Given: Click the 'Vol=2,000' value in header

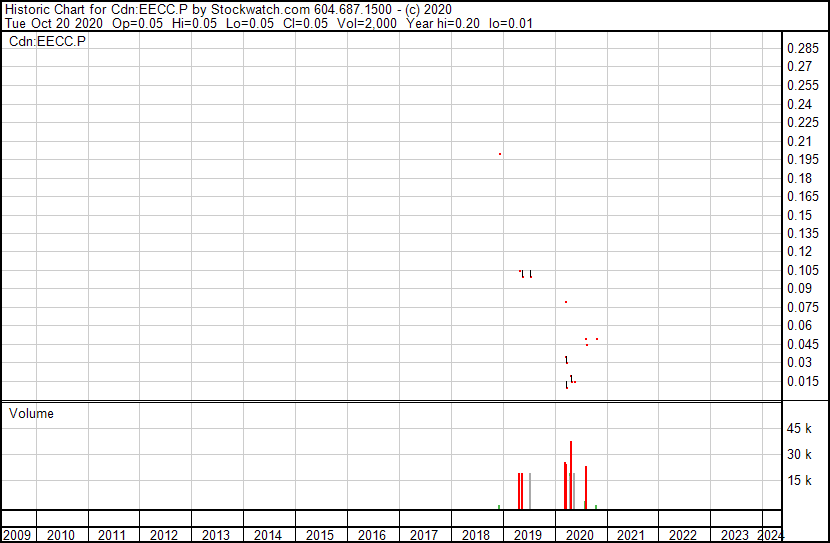Looking at the screenshot, I should click(366, 23).
